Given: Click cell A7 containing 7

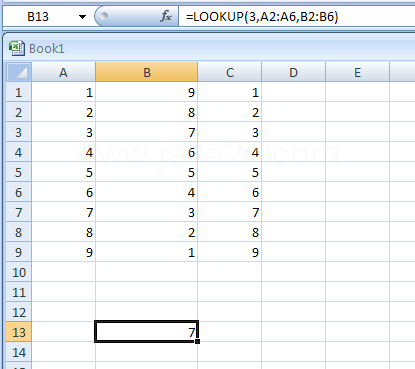Looking at the screenshot, I should click(x=64, y=212).
